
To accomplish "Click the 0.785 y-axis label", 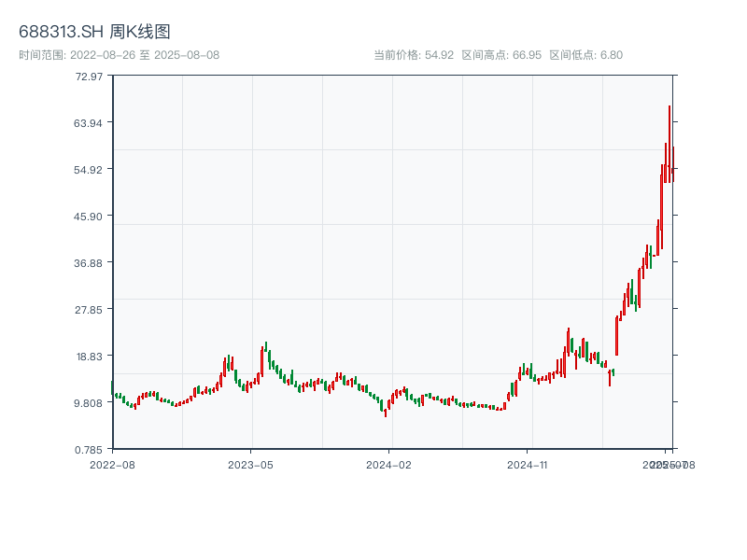I will pyautogui.click(x=90, y=449).
